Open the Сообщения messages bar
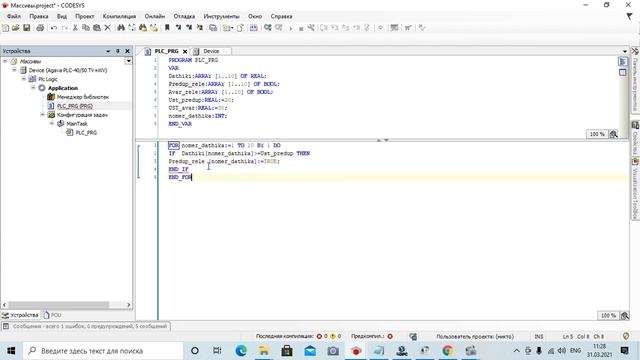Screen dimensions: 640x360 point(86,327)
